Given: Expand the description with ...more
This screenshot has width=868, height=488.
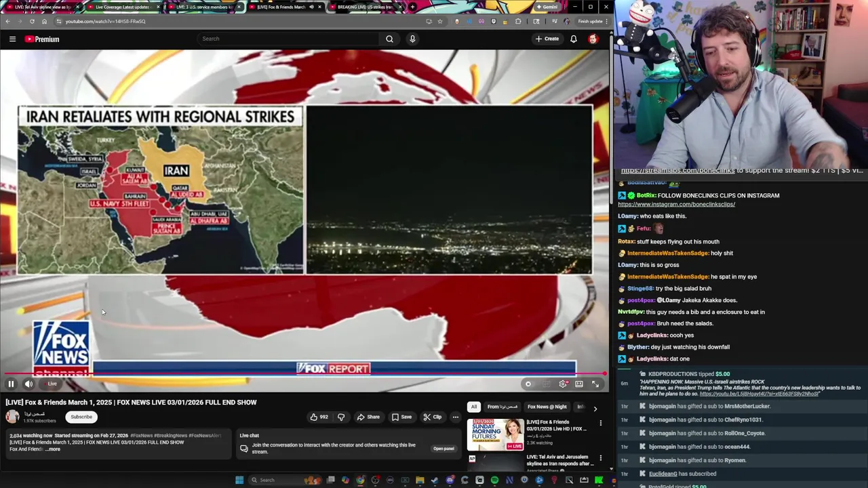Looking at the screenshot, I should point(53,449).
